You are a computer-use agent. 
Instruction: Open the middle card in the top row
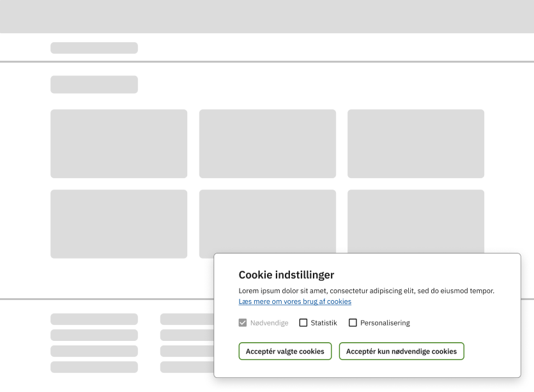click(x=267, y=144)
